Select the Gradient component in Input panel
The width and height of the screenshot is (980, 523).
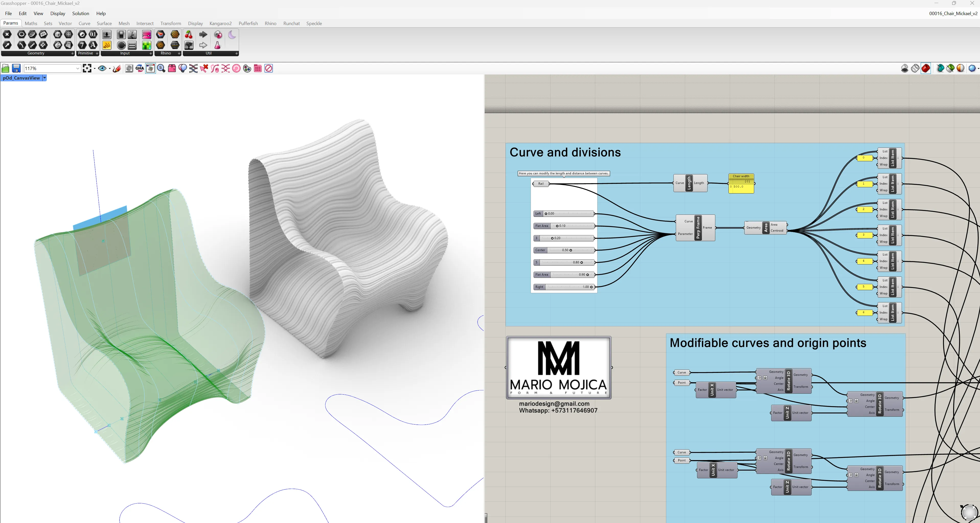tap(146, 35)
